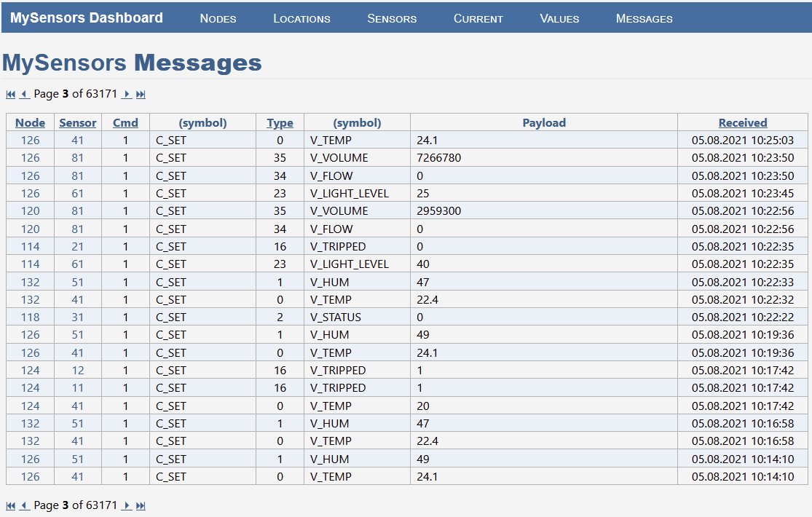
Task: Open node 114 in the V_TRIPPED 10:22:35 row
Action: point(30,247)
